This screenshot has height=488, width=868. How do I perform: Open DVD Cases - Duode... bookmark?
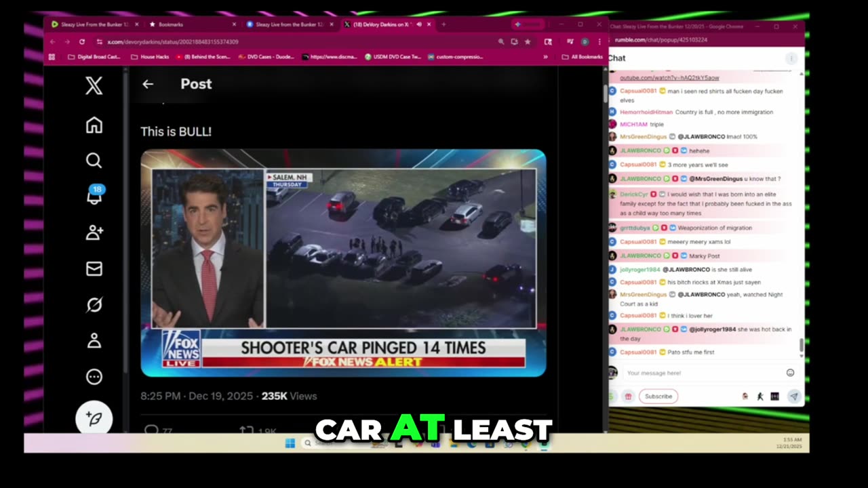pyautogui.click(x=267, y=57)
